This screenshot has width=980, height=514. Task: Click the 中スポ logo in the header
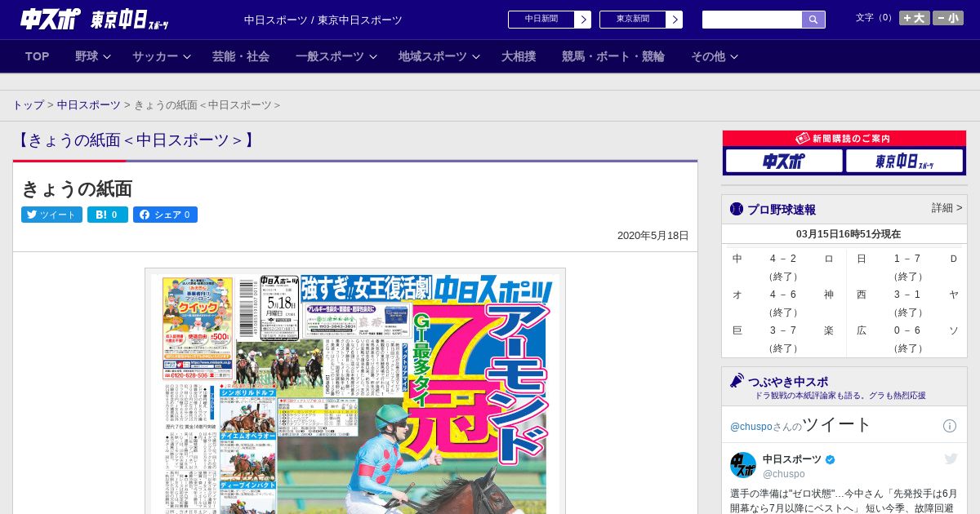coord(51,19)
